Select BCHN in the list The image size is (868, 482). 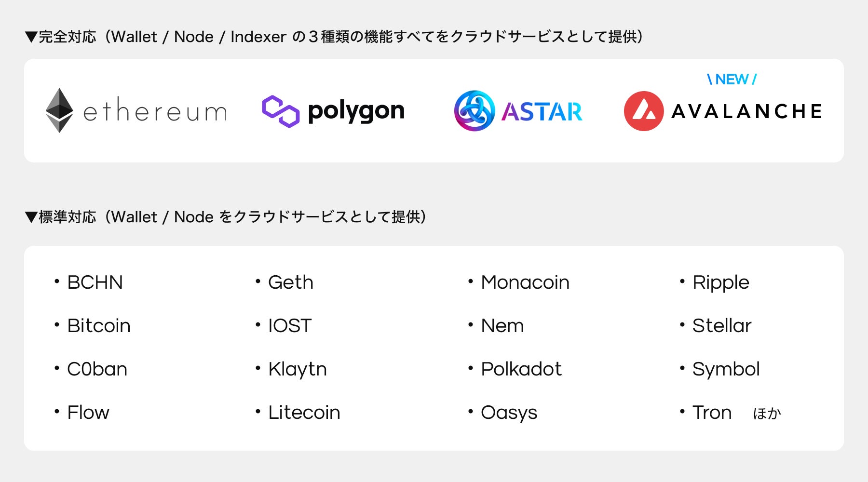coord(95,282)
